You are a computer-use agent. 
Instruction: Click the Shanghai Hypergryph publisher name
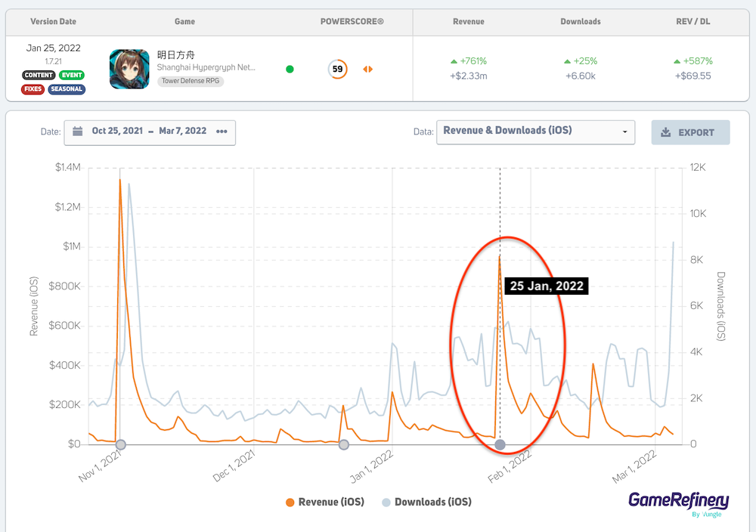(206, 67)
